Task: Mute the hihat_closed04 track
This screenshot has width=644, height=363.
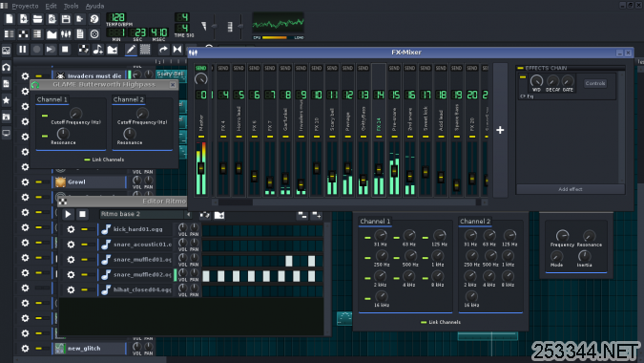Action: [x=84, y=289]
